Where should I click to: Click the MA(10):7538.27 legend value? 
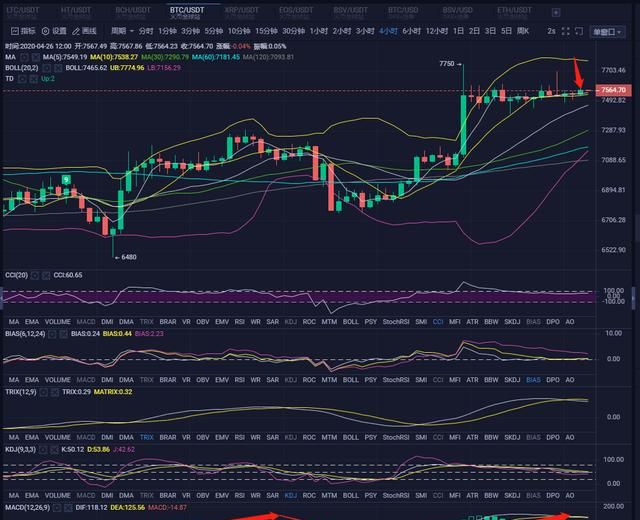pyautogui.click(x=114, y=57)
